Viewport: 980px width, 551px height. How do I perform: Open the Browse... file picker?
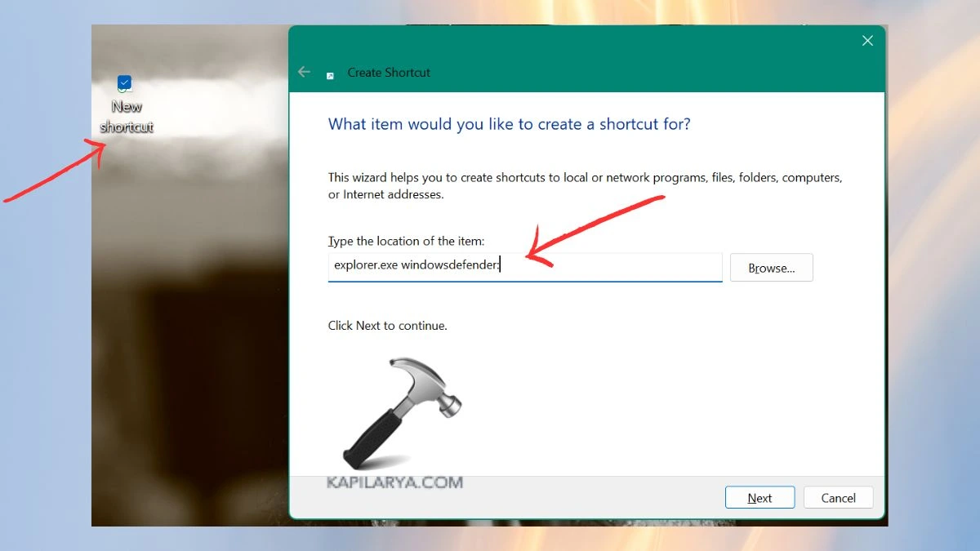[x=771, y=268]
